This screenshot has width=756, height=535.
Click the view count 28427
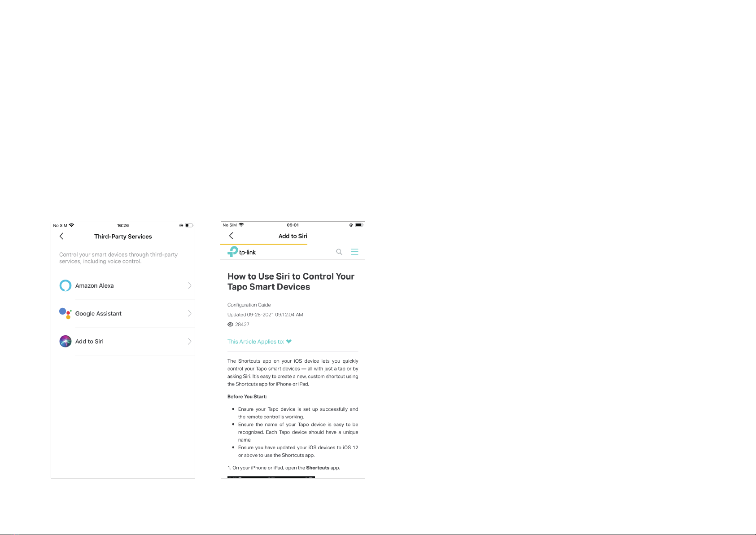point(242,325)
